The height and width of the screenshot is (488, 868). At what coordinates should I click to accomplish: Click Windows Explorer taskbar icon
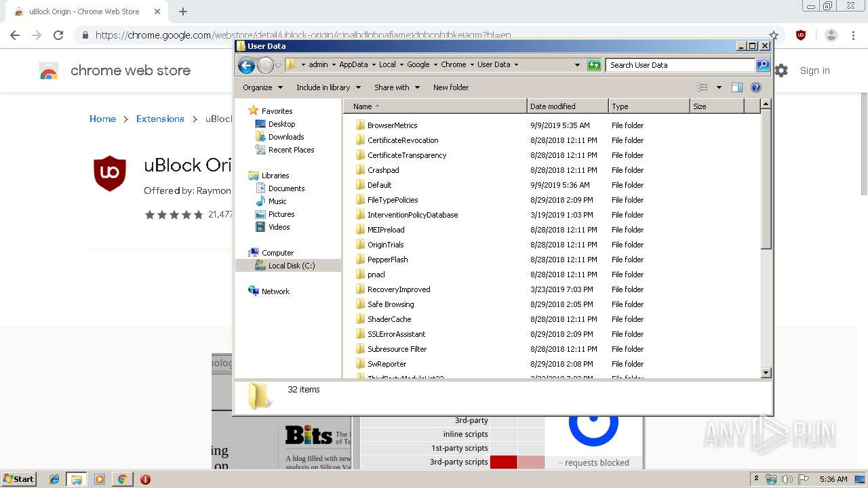77,479
